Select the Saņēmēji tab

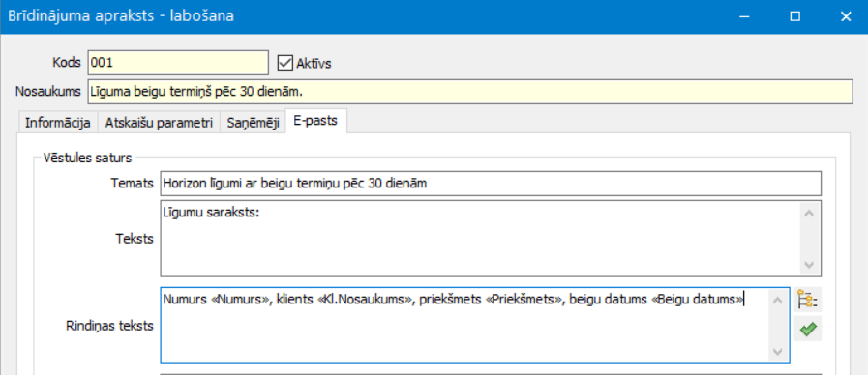(x=253, y=123)
